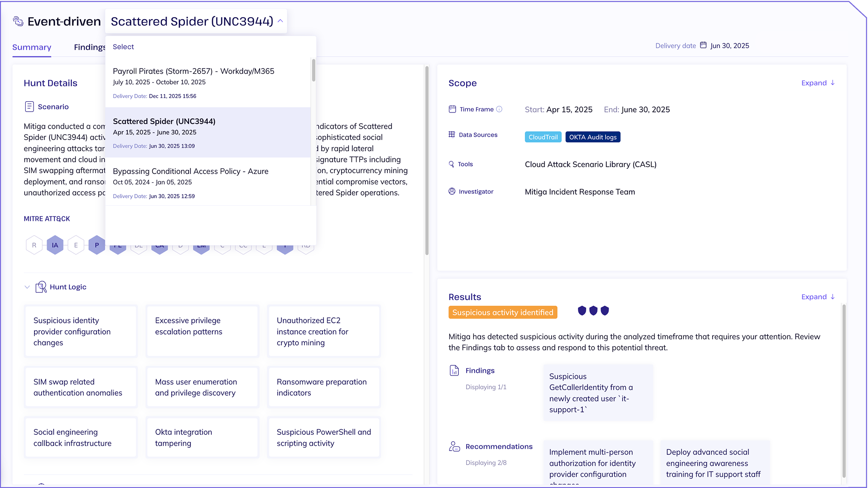Open the Scattered Spider (UNC3944) hunt selector
This screenshot has height=488, width=868.
(196, 21)
